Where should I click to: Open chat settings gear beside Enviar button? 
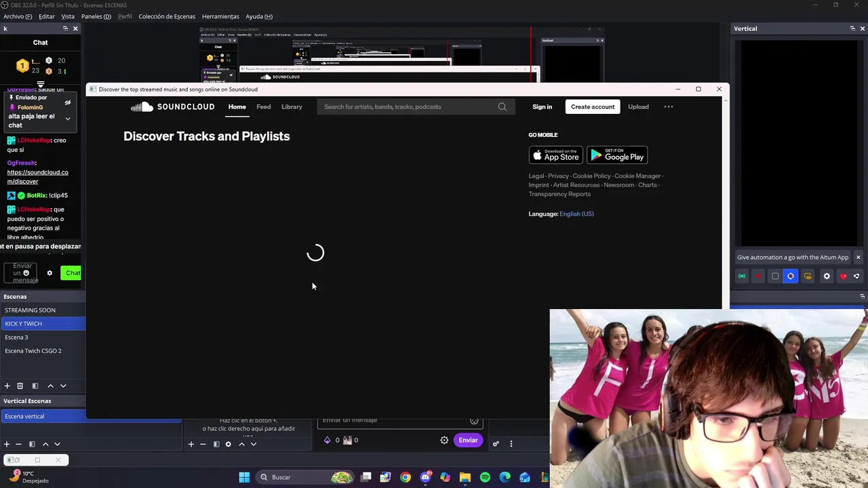tap(444, 440)
